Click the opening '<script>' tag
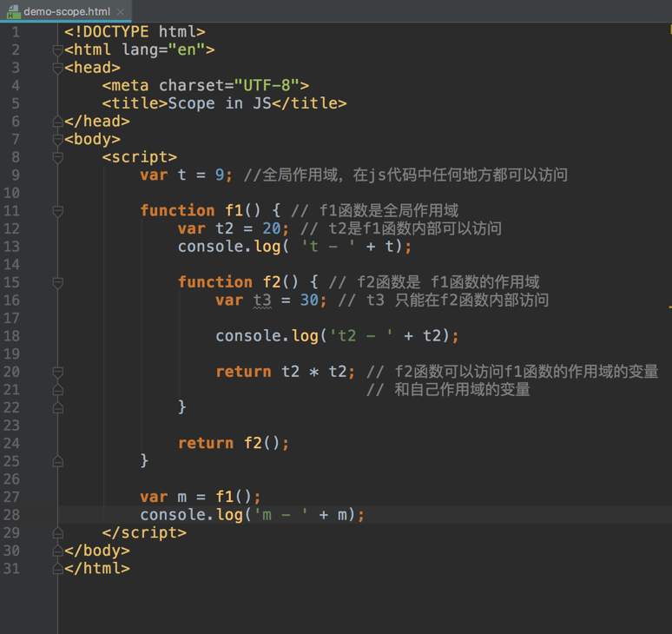The image size is (672, 634). 139,157
